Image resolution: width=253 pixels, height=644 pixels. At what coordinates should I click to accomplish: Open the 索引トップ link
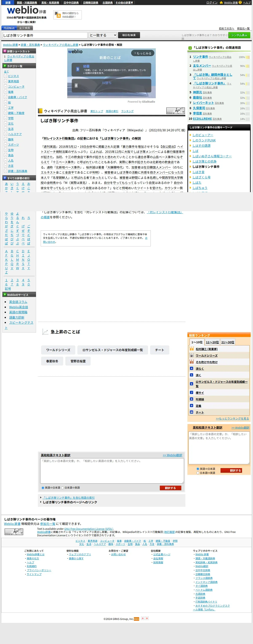(x=97, y=111)
